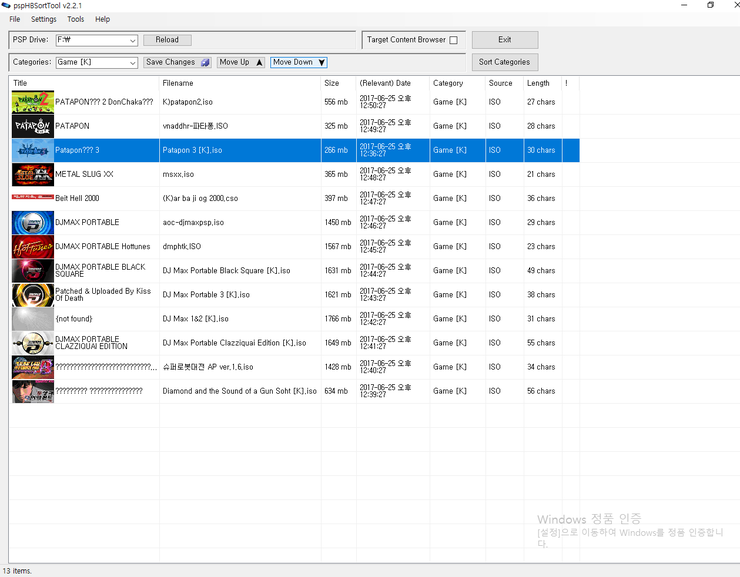Screen dimensions: 740x577
Task: Click the 1450 mb size cell
Action: coord(338,222)
